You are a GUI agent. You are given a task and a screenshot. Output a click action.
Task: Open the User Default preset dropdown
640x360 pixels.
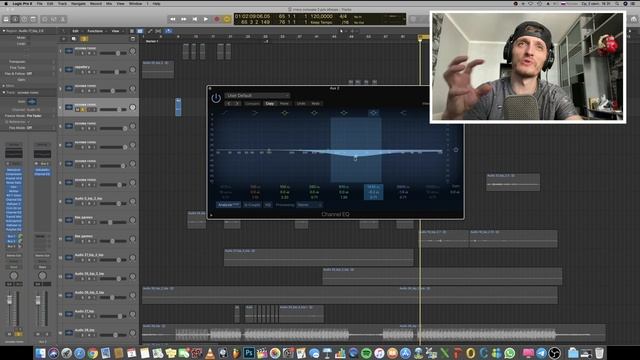(x=257, y=96)
